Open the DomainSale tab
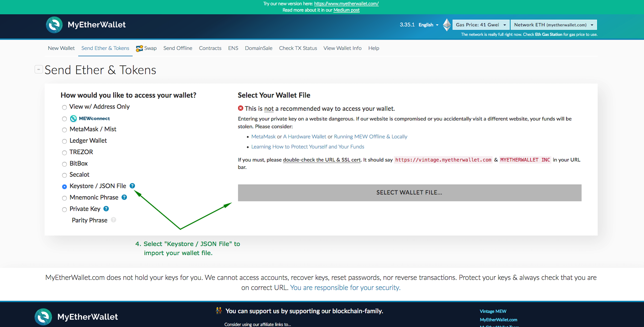644x327 pixels. (259, 48)
